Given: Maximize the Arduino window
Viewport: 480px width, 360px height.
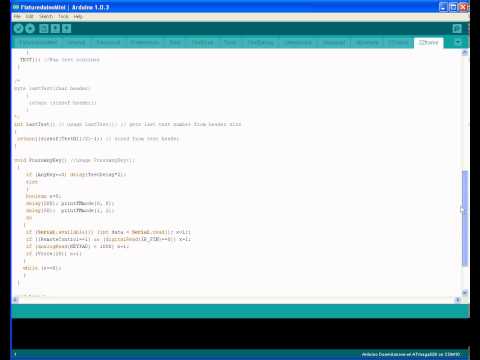Looking at the screenshot, I should point(453,7).
